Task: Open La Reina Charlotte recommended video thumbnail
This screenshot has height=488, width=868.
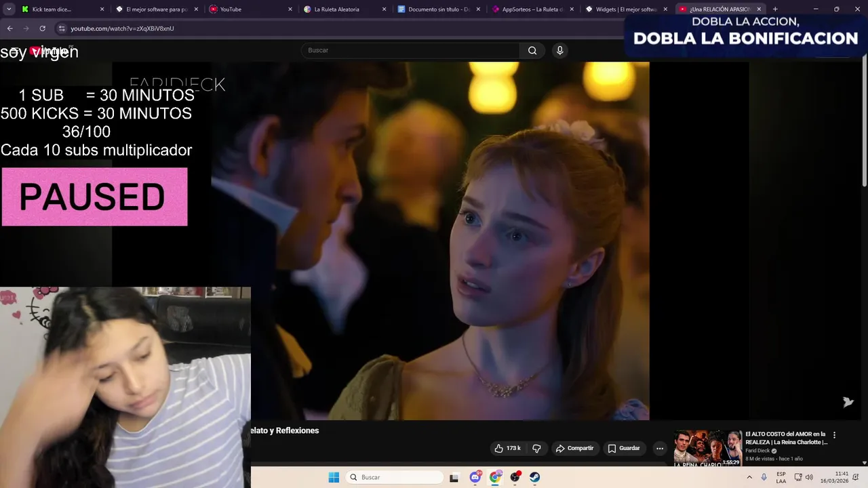Action: [707, 448]
